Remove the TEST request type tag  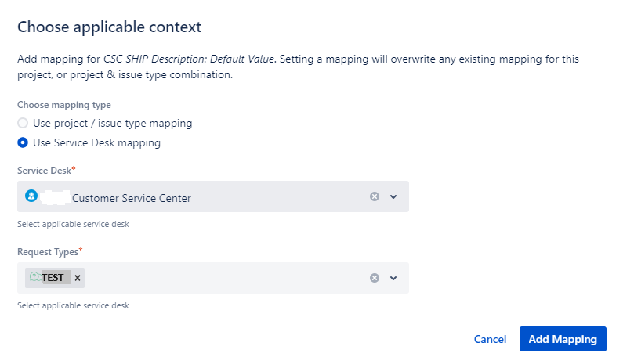[78, 278]
